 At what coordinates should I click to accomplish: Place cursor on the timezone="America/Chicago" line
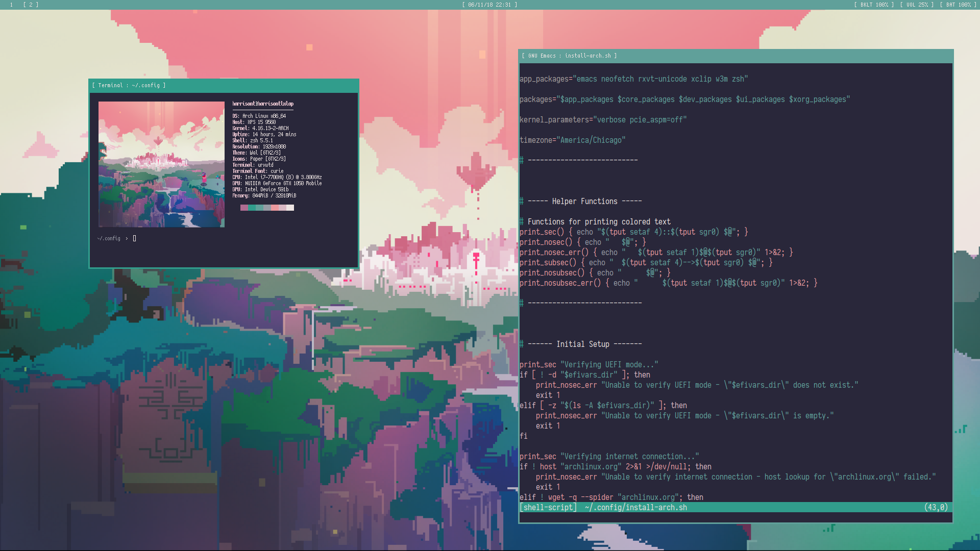(572, 140)
